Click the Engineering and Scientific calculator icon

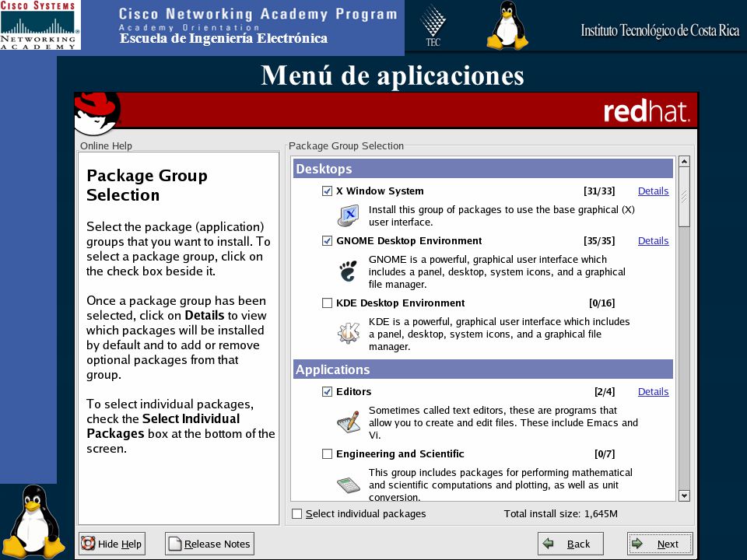[x=349, y=485]
